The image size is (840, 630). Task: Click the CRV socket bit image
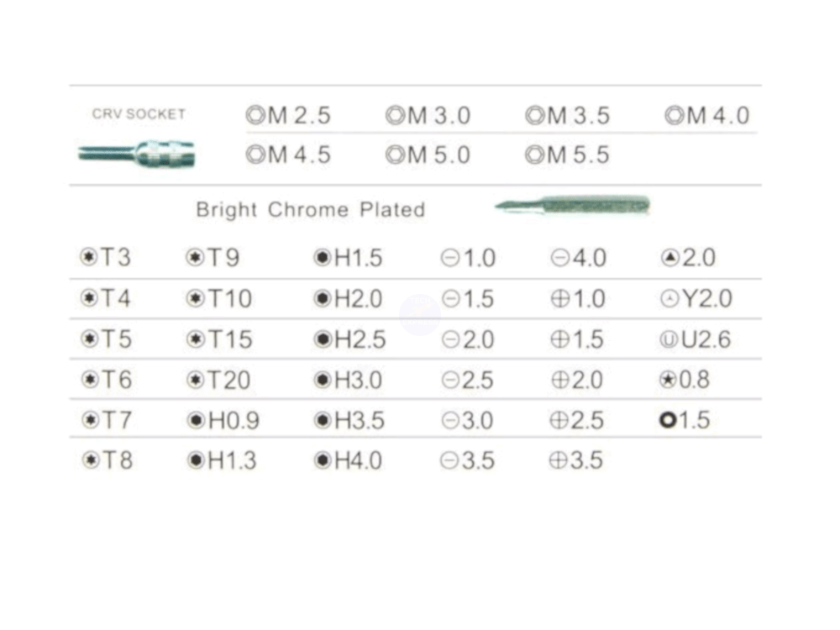137,155
